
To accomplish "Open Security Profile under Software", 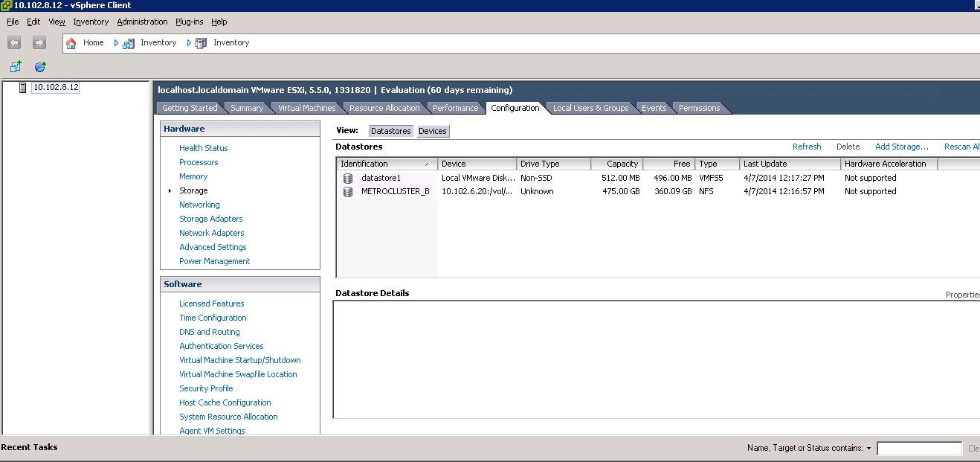I will 206,388.
